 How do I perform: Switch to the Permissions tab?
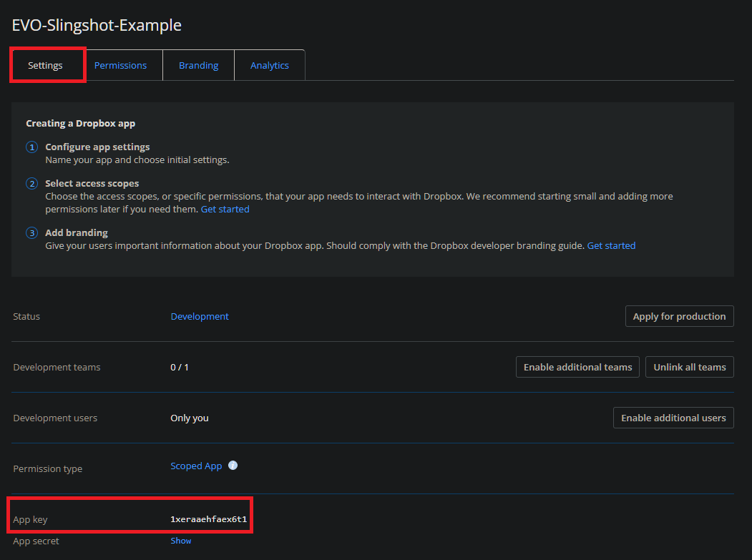pyautogui.click(x=120, y=65)
